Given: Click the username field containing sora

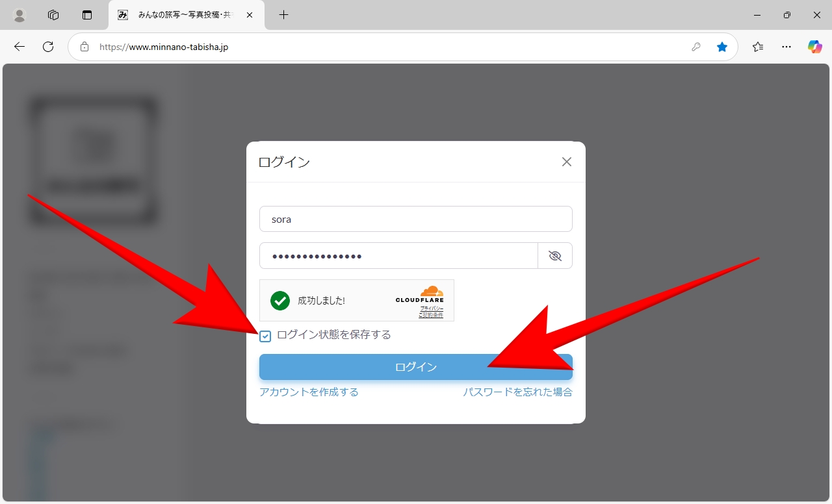Looking at the screenshot, I should [415, 220].
